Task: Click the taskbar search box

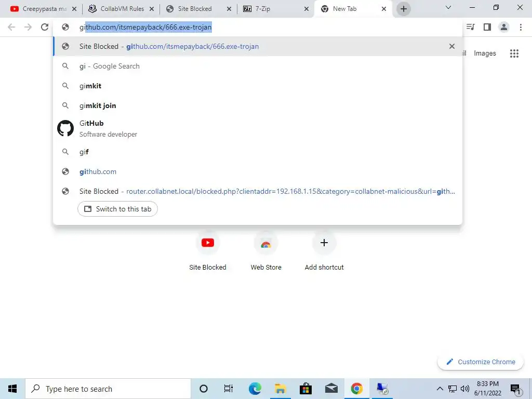Action: click(x=108, y=389)
